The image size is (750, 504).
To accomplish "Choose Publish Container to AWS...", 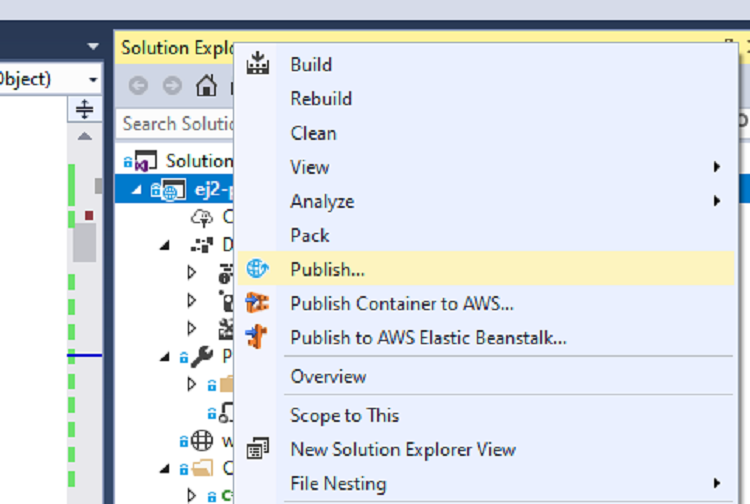I will [485, 304].
